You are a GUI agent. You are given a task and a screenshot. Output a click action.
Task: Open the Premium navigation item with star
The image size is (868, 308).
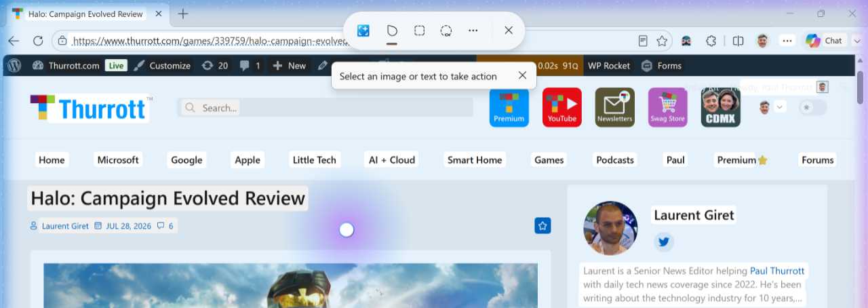click(x=743, y=159)
